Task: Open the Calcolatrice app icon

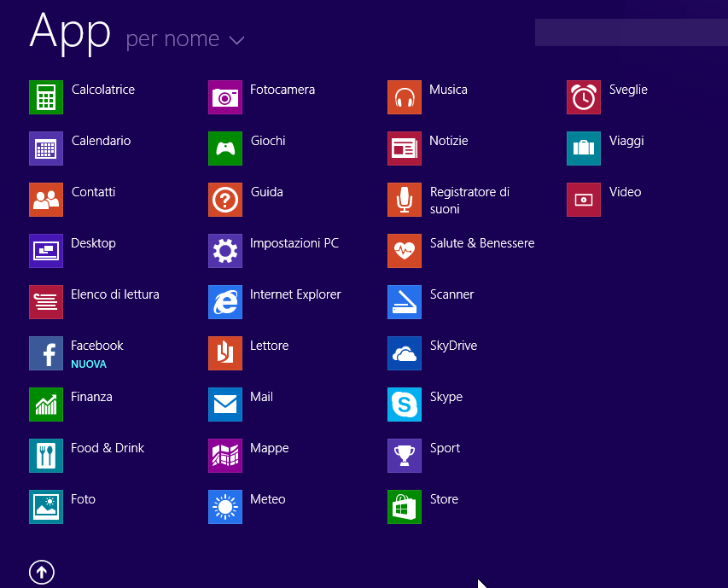Action: click(46, 97)
